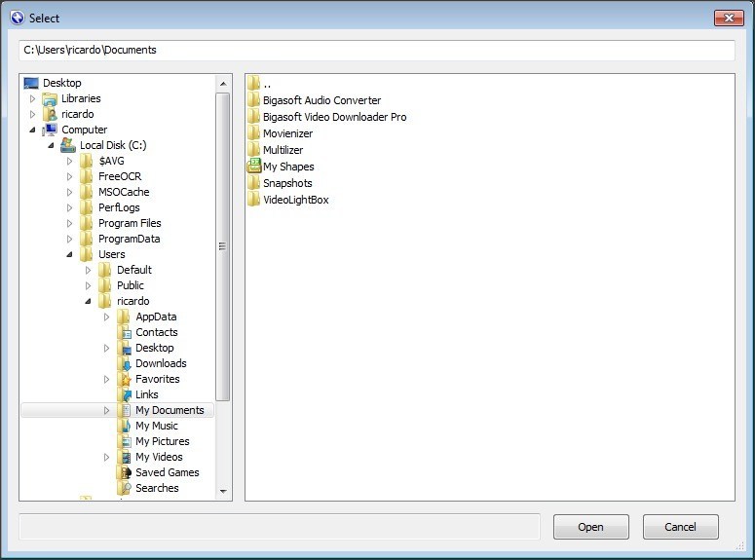
Task: Click the ProgramData folder icon
Action: click(x=86, y=239)
